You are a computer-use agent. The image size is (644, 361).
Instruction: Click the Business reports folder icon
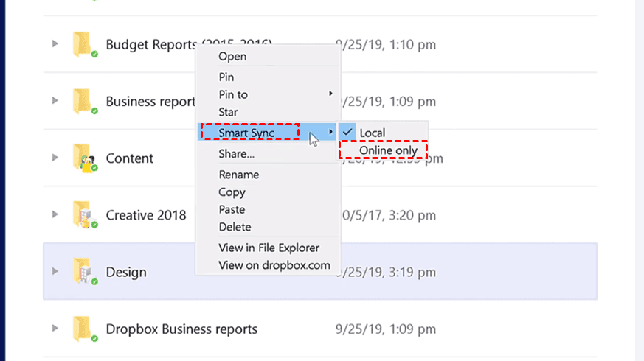83,101
